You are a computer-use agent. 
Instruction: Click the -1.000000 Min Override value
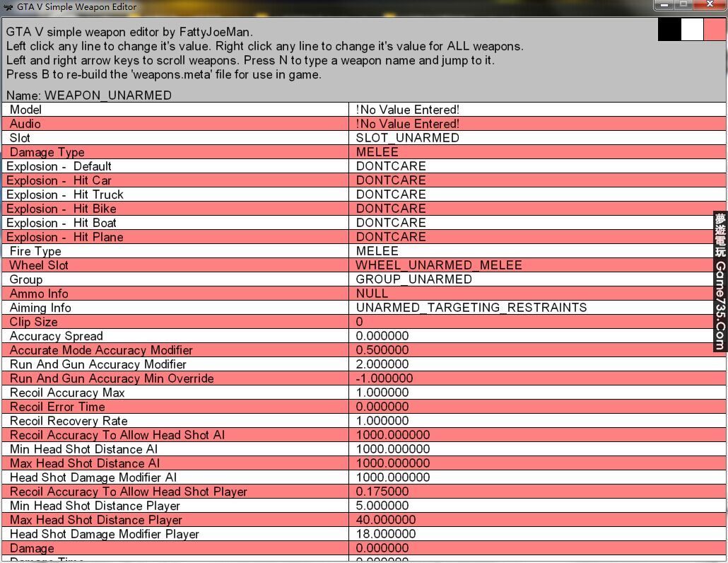click(x=384, y=378)
